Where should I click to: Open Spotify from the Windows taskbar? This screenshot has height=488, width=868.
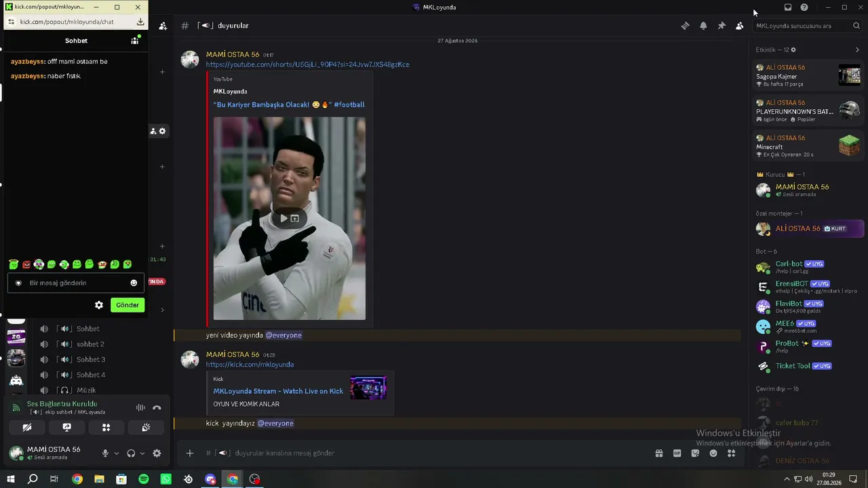pos(144,479)
